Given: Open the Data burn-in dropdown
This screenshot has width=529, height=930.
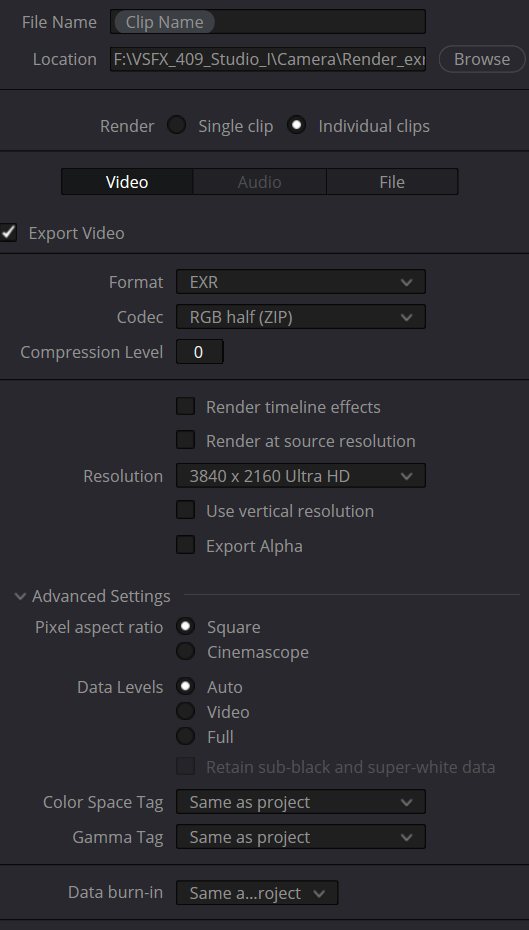Looking at the screenshot, I should coord(257,893).
